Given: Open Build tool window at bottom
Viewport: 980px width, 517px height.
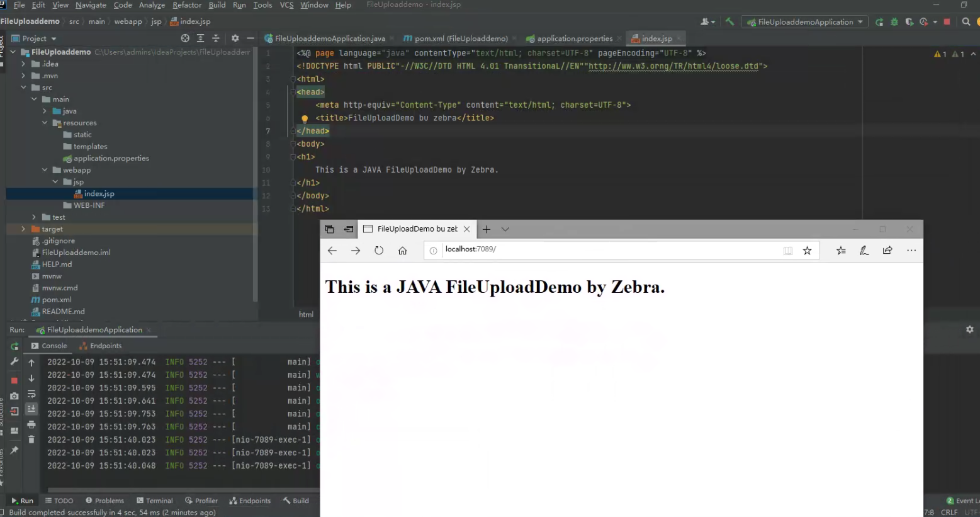Looking at the screenshot, I should coord(296,501).
